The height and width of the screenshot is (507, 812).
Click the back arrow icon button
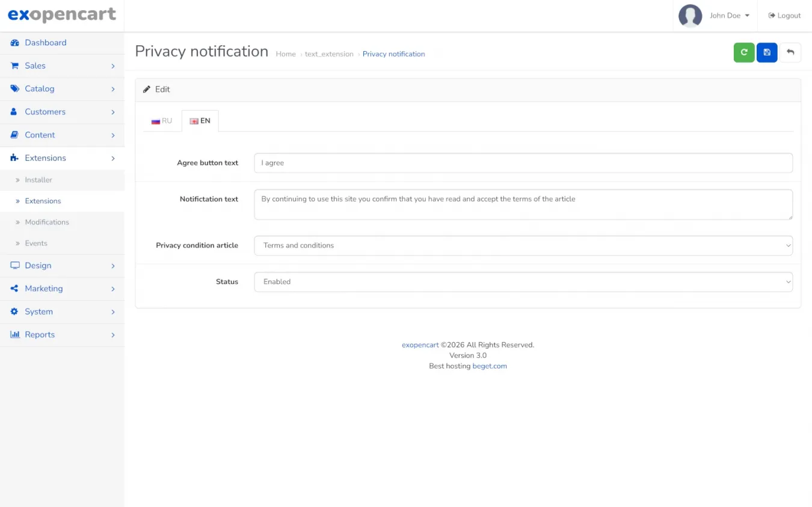coord(790,53)
